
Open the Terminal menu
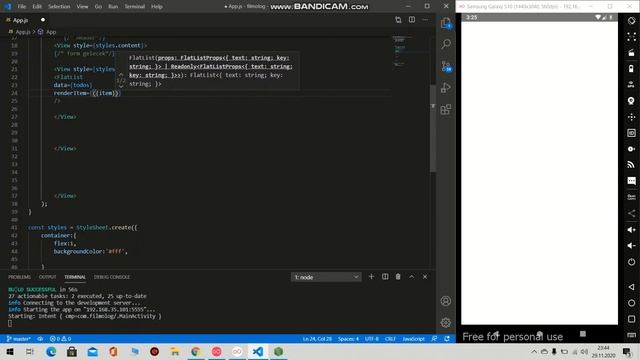(x=135, y=7)
